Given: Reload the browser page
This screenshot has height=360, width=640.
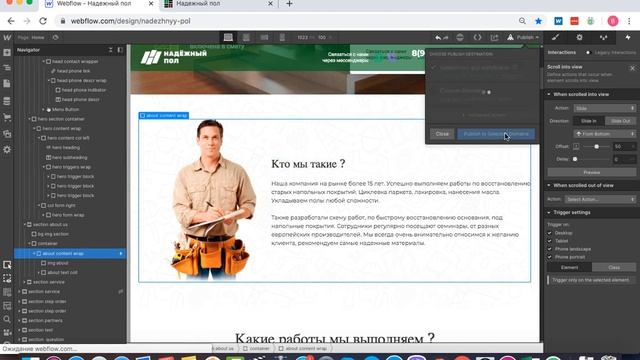Looking at the screenshot, I should (x=43, y=21).
